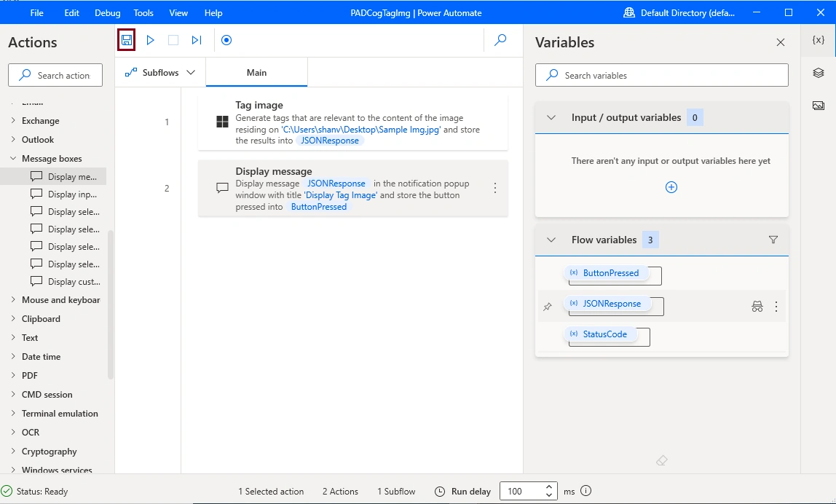This screenshot has height=504, width=836.
Task: Pin the JSONResponse variable
Action: pos(548,307)
